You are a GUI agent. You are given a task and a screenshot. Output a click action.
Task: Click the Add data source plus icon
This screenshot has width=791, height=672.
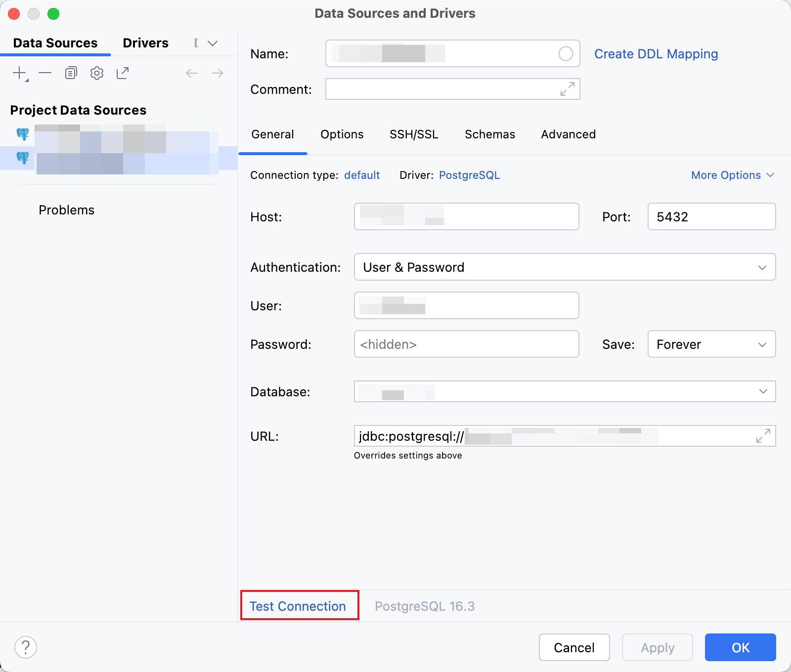tap(19, 73)
